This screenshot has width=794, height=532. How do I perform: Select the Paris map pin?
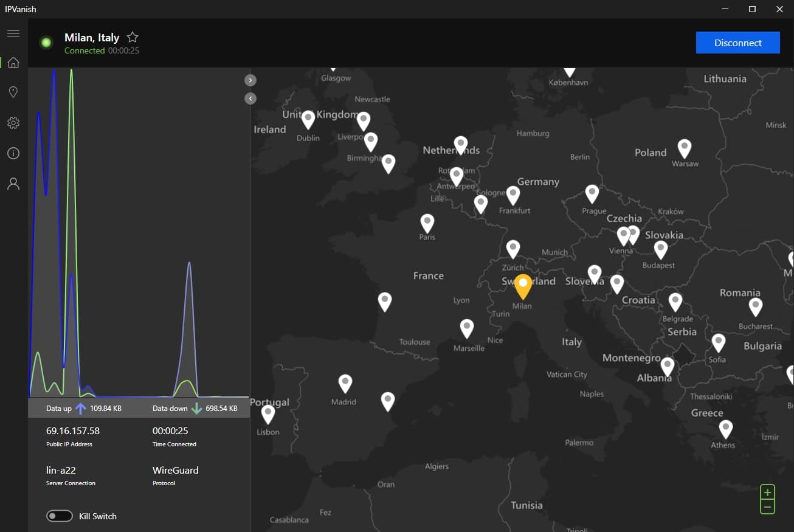click(427, 223)
